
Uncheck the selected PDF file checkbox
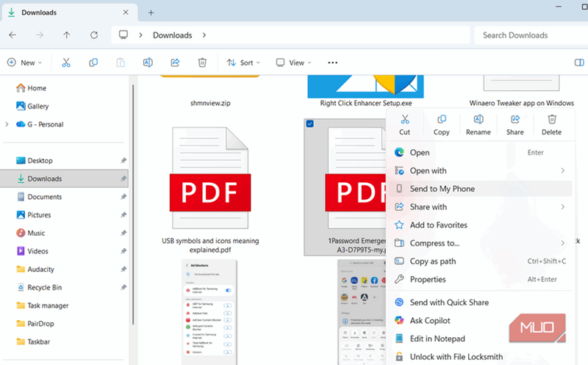[x=309, y=124]
